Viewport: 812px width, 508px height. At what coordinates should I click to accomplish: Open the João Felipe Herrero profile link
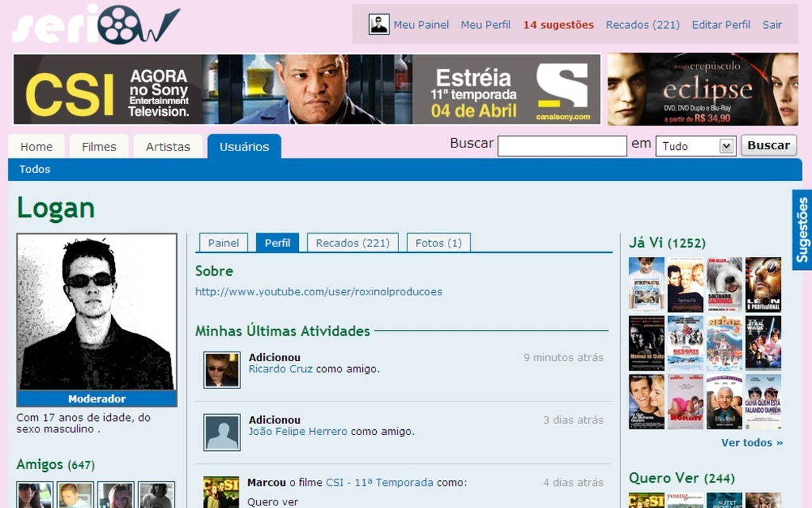click(298, 432)
